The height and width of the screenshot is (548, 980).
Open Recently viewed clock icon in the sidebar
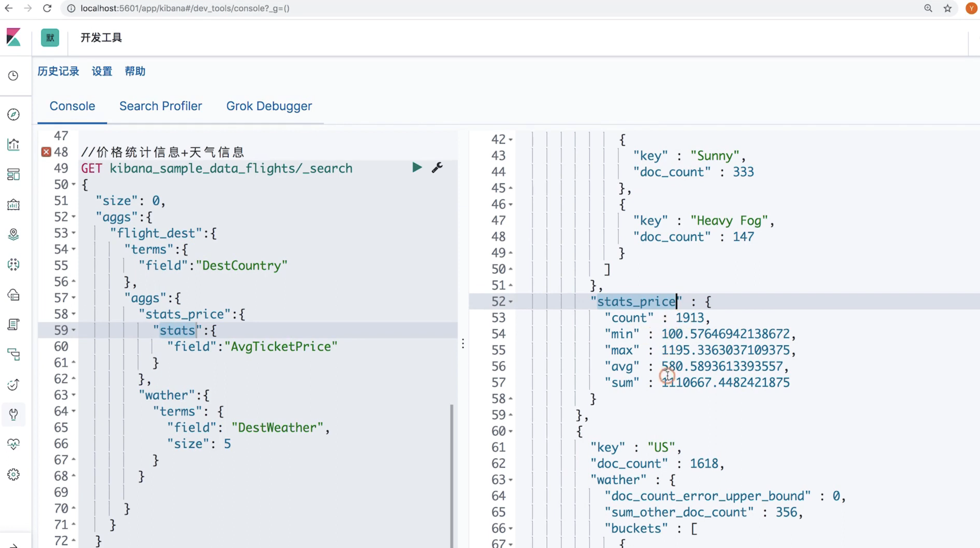(x=13, y=76)
